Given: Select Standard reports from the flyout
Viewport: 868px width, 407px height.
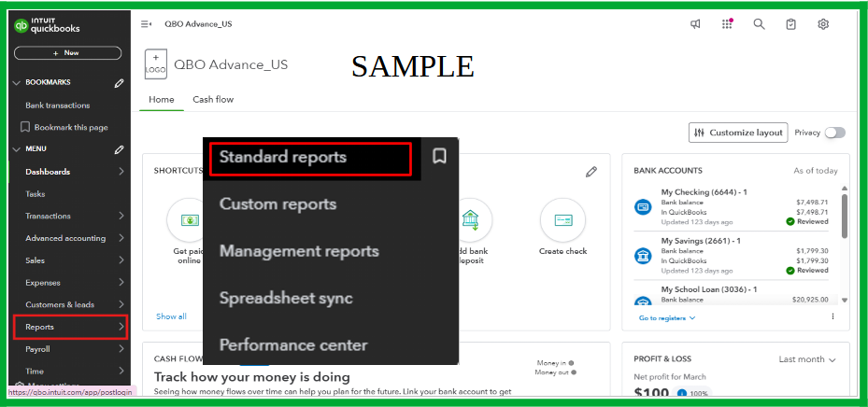Looking at the screenshot, I should (283, 157).
